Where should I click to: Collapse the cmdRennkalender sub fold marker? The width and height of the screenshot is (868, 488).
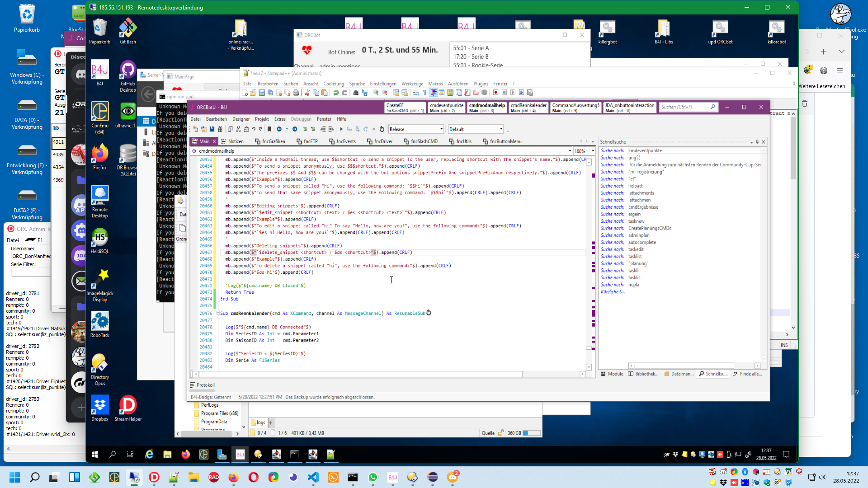point(218,313)
